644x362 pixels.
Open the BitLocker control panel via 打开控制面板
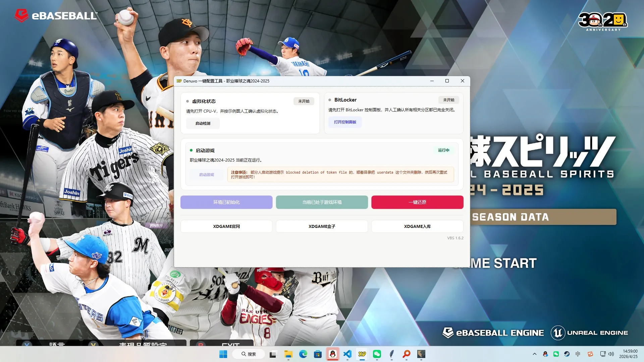[345, 122]
